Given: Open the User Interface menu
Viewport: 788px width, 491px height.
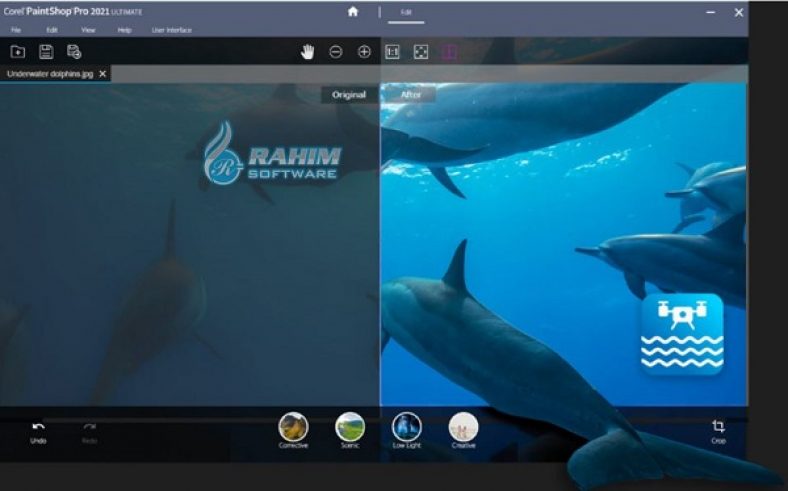Looking at the screenshot, I should tap(171, 30).
